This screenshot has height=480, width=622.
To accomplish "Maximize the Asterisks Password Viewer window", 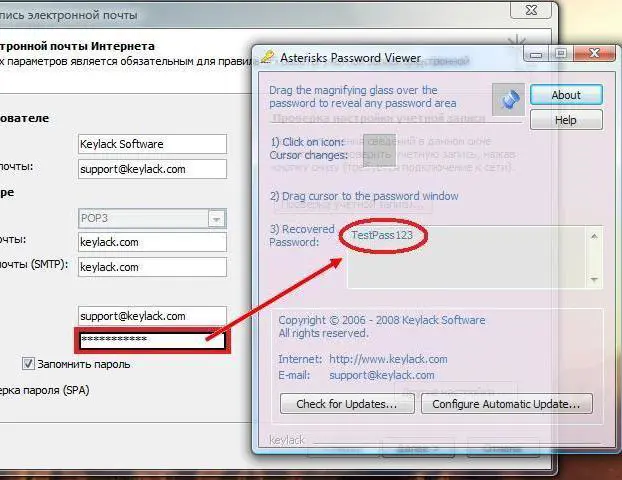I will (x=560, y=54).
